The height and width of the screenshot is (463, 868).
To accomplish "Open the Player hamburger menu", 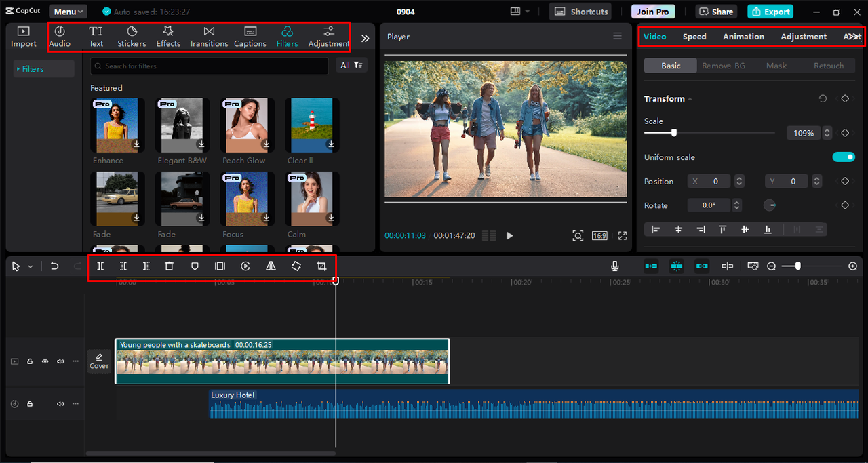I will 617,36.
